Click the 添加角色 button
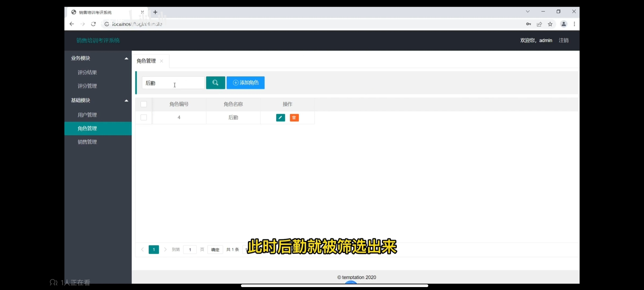 tap(245, 83)
